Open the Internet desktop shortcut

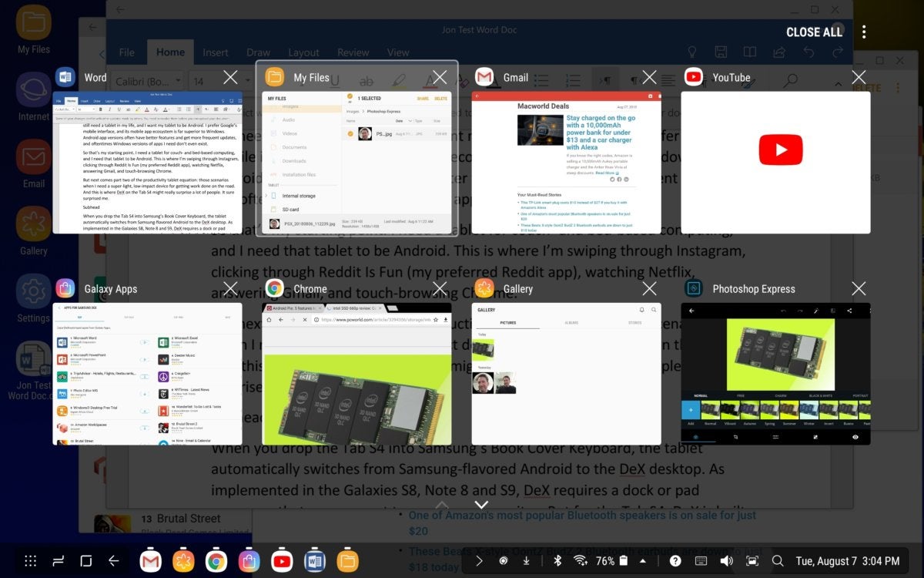tap(34, 96)
